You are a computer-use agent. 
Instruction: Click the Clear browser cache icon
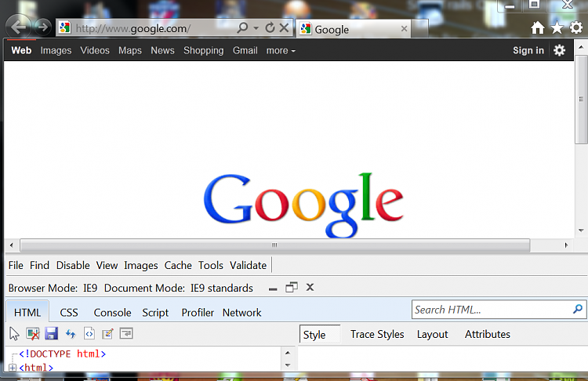(33, 333)
